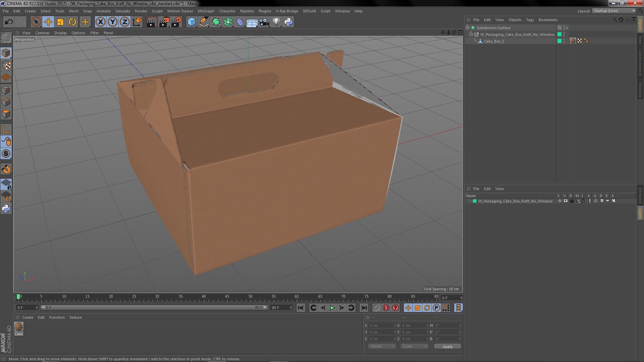The width and height of the screenshot is (644, 362).
Task: Open the World coordinate system dropdown
Action: click(x=382, y=346)
